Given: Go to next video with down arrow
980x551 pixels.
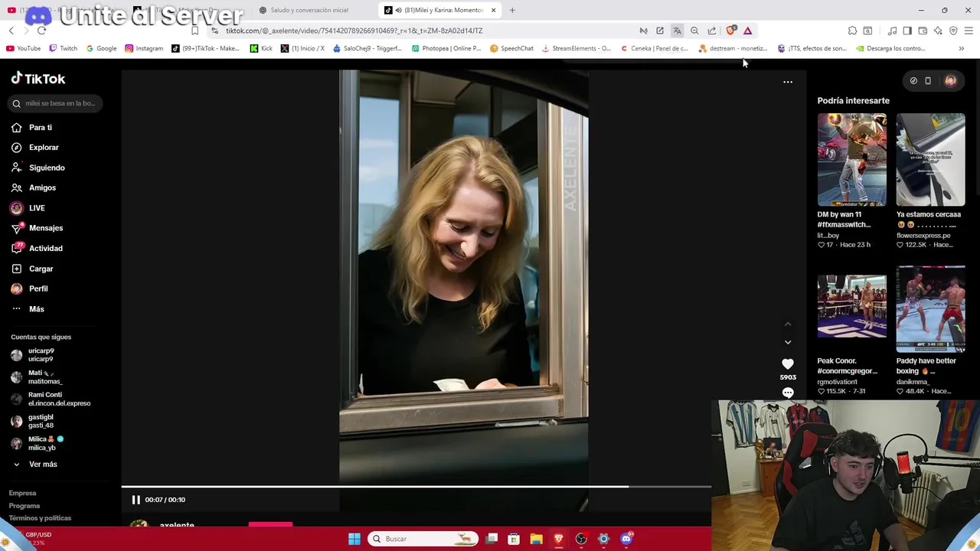Looking at the screenshot, I should [788, 342].
